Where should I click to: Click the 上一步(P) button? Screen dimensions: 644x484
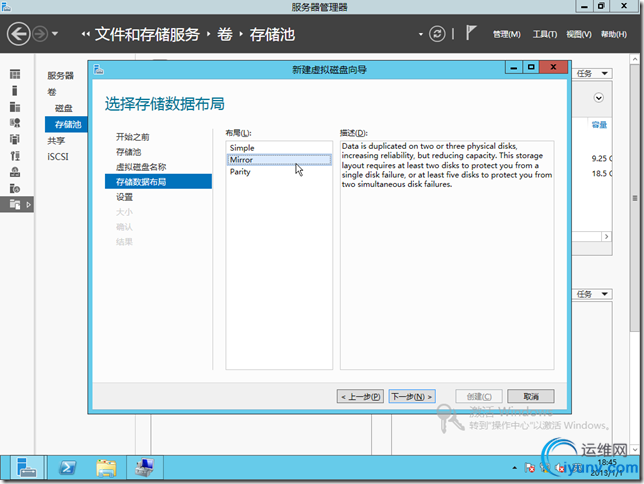(x=361, y=396)
